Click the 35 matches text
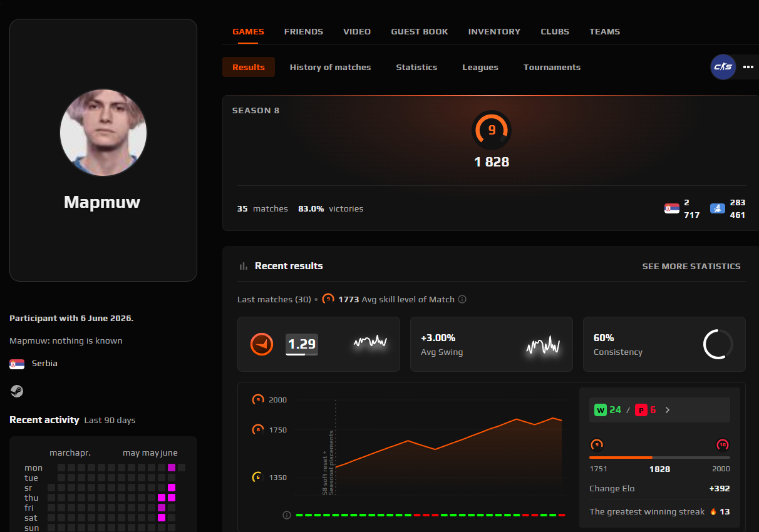 tap(262, 208)
